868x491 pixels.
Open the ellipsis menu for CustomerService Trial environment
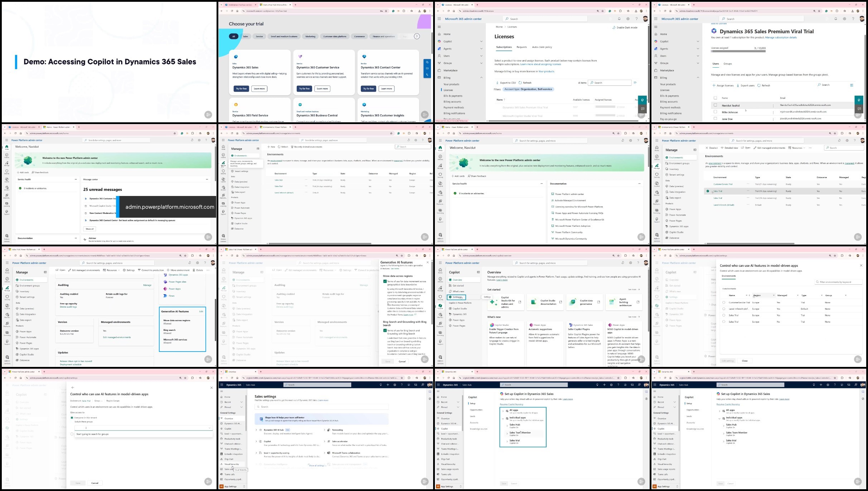(748, 184)
